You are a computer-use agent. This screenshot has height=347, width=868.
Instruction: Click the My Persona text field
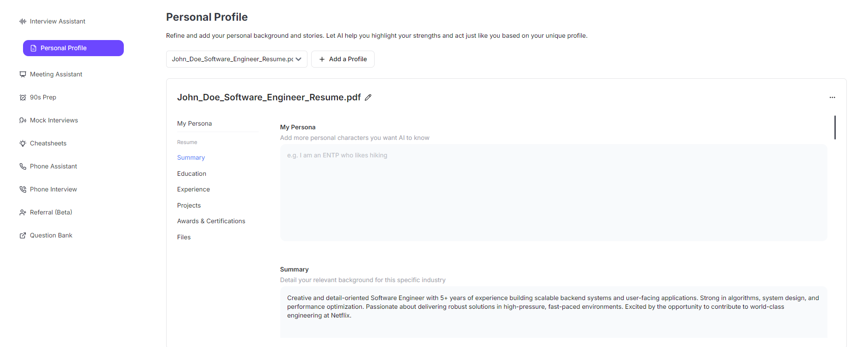553,192
